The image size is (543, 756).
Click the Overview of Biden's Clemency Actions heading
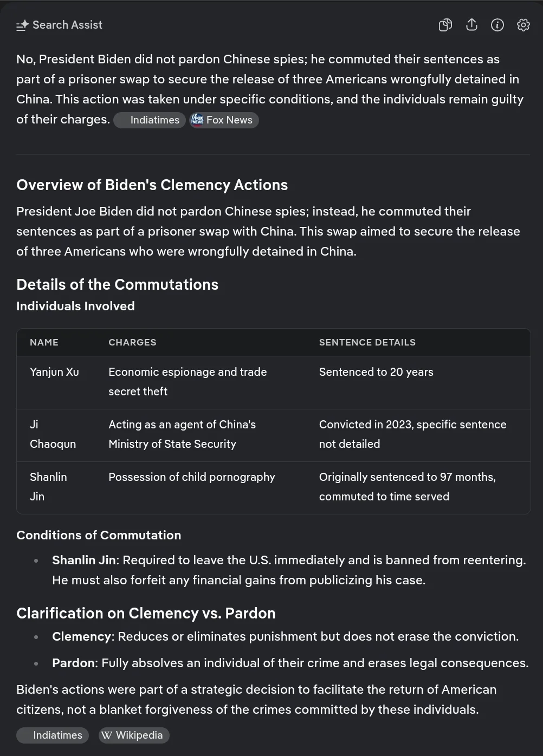click(152, 185)
